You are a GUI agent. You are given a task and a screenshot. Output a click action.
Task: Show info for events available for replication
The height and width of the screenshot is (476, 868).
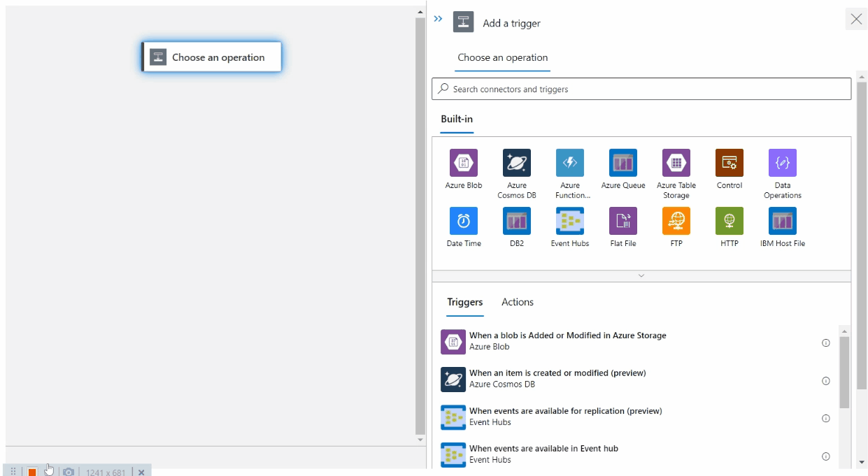click(x=825, y=419)
